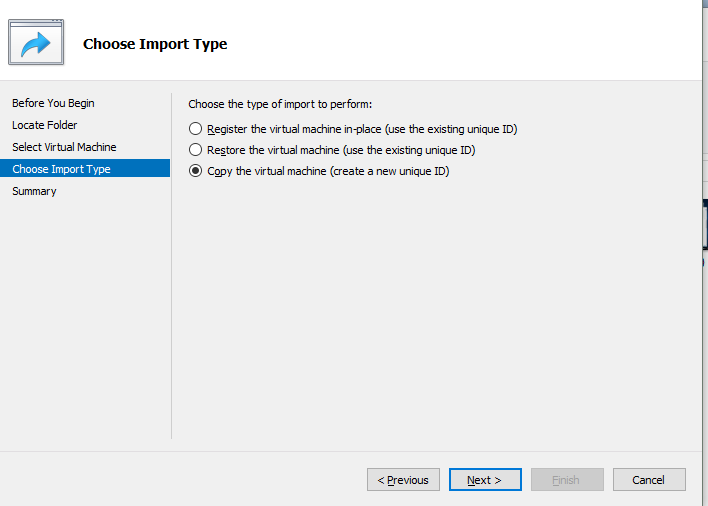Image resolution: width=708 pixels, height=506 pixels.
Task: Select the Register in-place radio button circle
Action: point(195,129)
